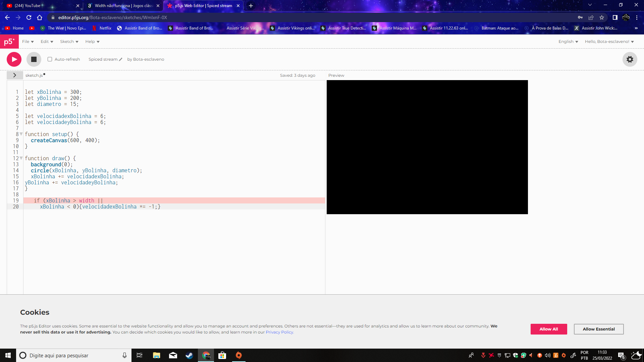Select the sketch.js file tab
This screenshot has height=362, width=644.
[x=34, y=75]
